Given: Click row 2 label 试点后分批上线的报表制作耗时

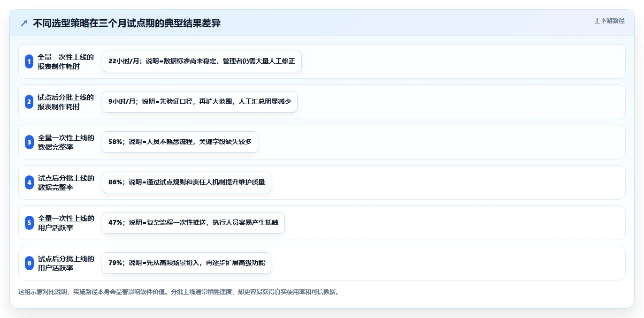Looking at the screenshot, I should pos(66,102).
